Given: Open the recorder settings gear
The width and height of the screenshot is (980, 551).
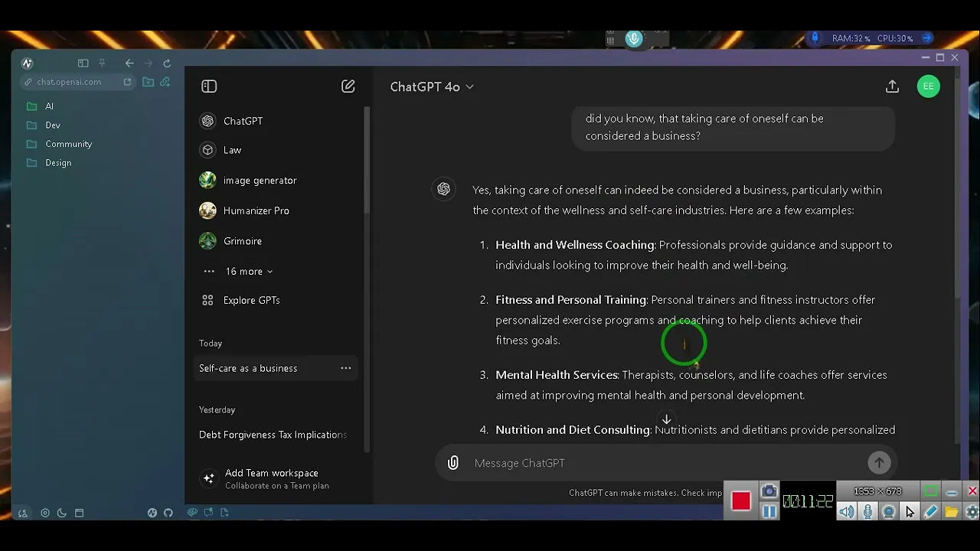Looking at the screenshot, I should pyautogui.click(x=972, y=512).
